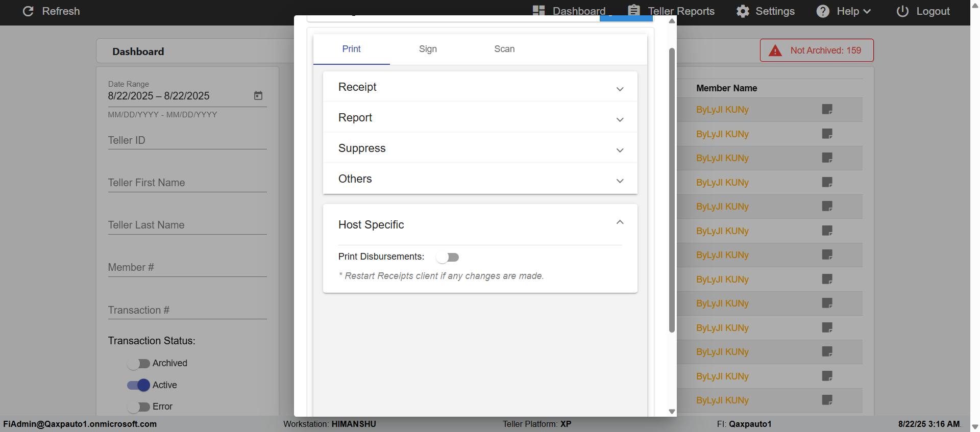This screenshot has width=980, height=432.
Task: Click the dialog scrollbar's up arrow
Action: coord(672,21)
